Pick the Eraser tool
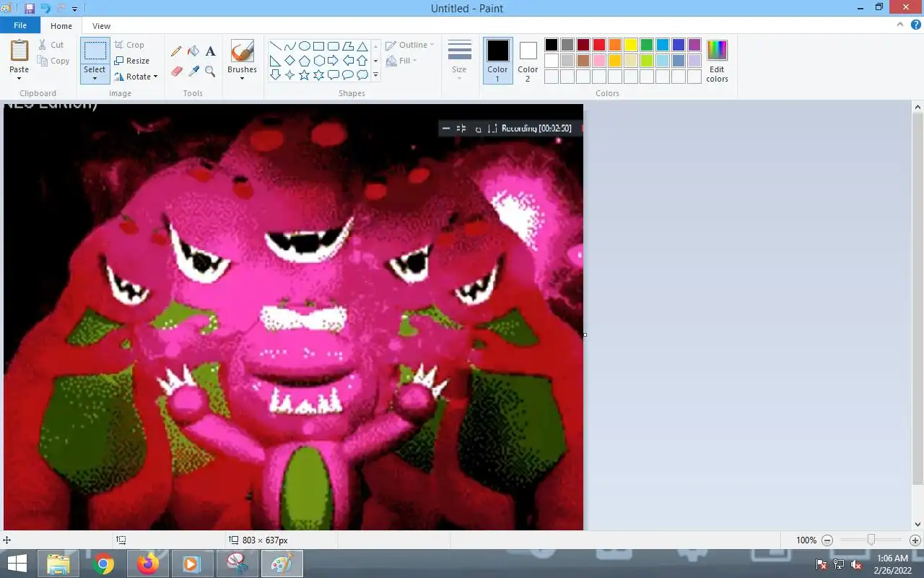The height and width of the screenshot is (578, 924). (x=176, y=71)
